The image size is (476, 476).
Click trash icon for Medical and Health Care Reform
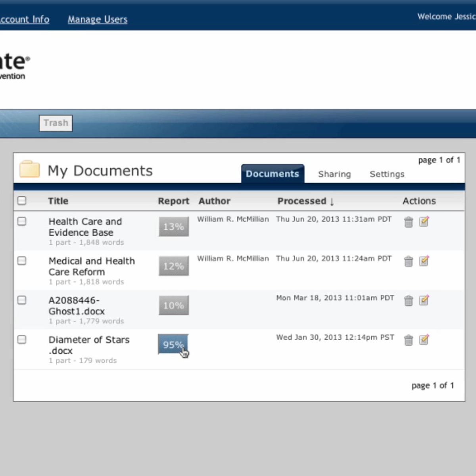click(408, 261)
